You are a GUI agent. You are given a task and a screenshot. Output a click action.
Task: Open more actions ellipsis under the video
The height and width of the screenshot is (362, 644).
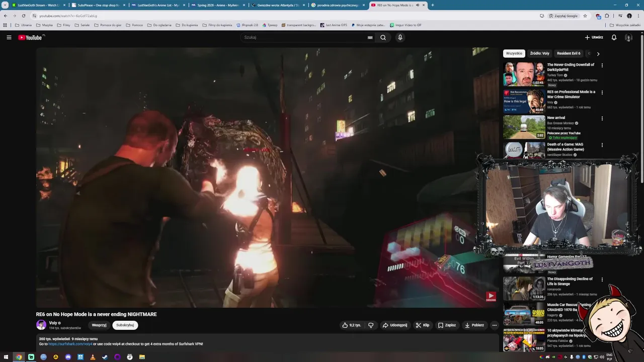coord(494,325)
